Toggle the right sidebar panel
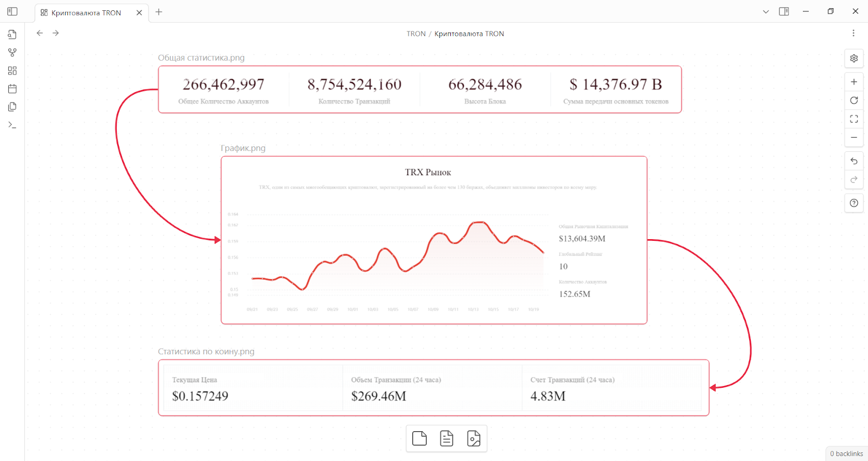The image size is (868, 461). pos(784,11)
